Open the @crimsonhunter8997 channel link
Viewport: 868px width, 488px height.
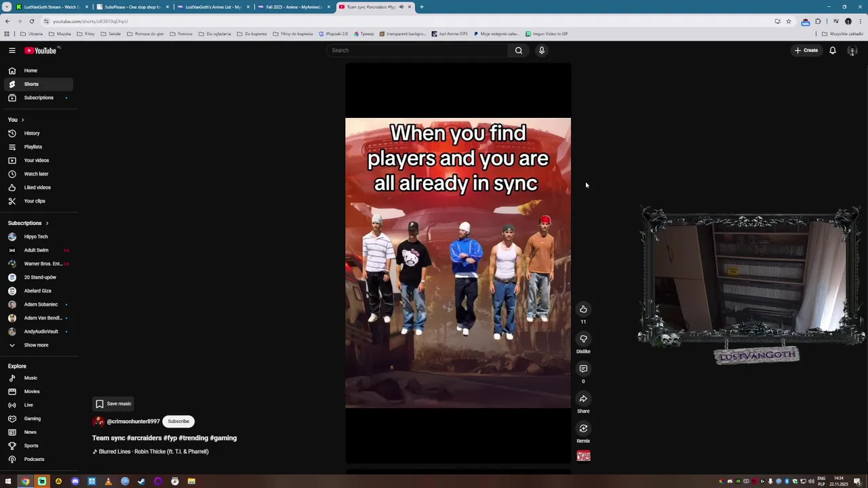coord(133,422)
